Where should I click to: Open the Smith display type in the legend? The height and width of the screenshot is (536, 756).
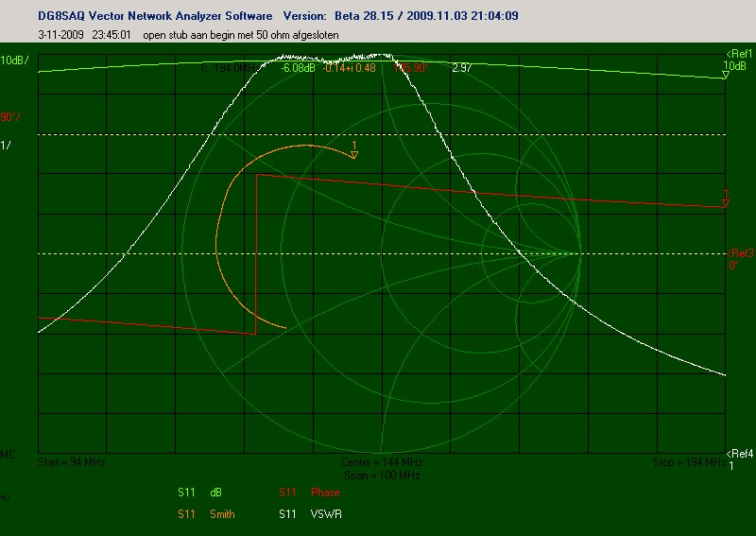pyautogui.click(x=222, y=514)
